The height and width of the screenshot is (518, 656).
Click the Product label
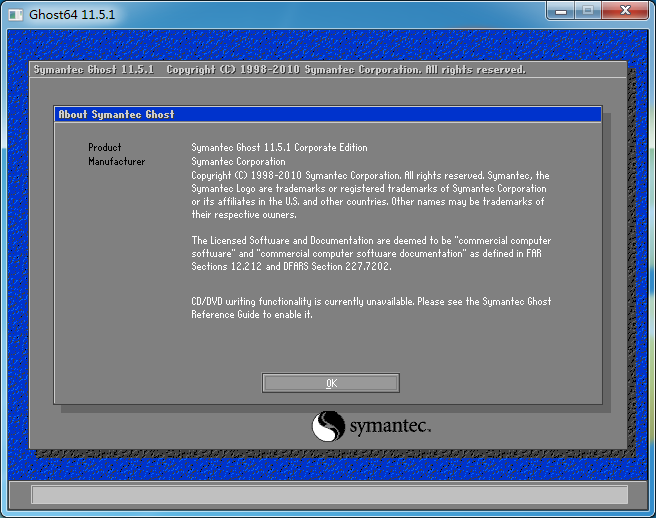pos(105,148)
